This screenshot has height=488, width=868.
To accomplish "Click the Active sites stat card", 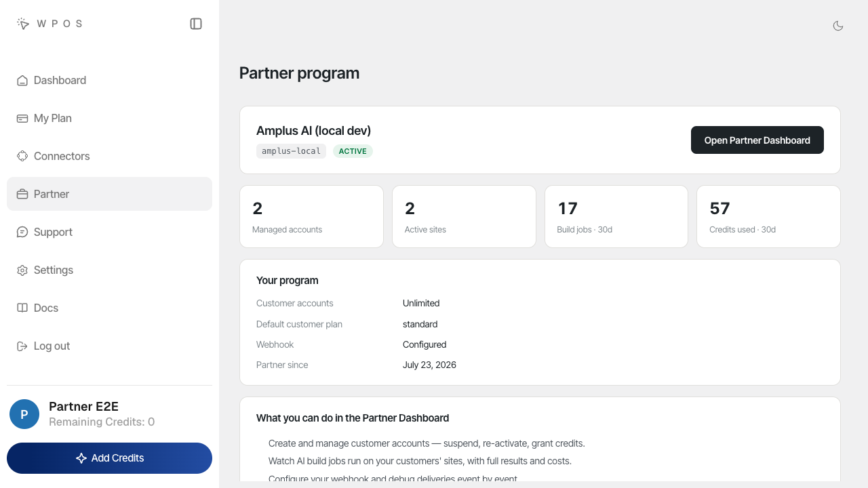I will [464, 217].
